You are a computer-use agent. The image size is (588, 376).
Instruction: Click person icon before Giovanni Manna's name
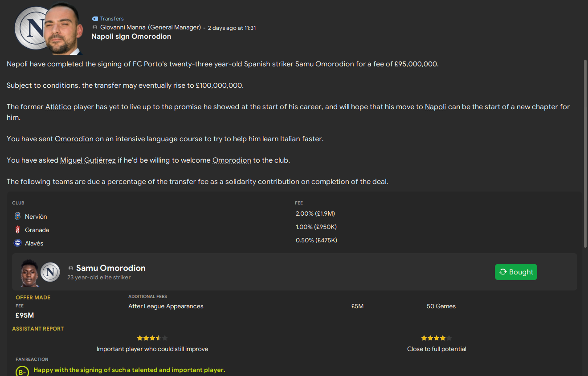94,28
